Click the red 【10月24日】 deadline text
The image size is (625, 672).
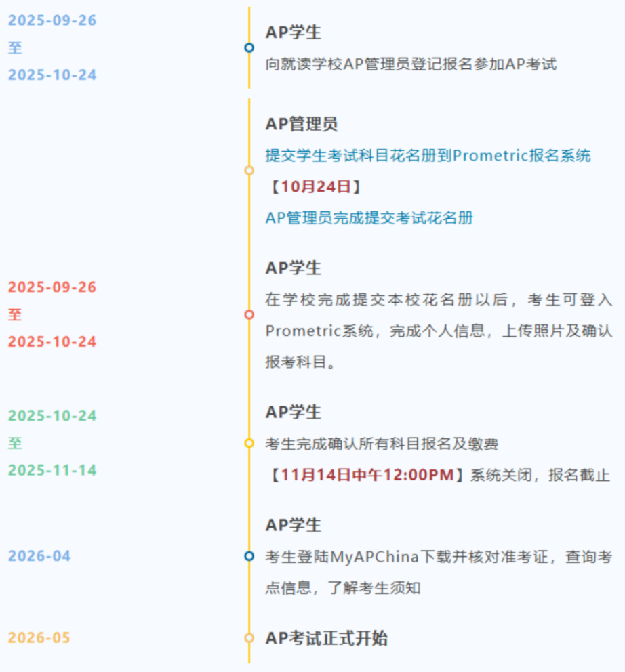pos(312,186)
